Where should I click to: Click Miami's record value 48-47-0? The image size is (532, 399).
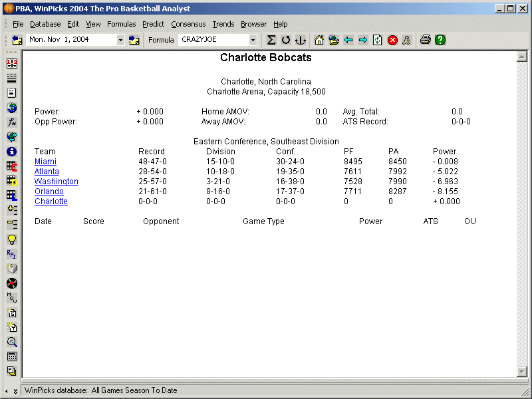coord(153,162)
